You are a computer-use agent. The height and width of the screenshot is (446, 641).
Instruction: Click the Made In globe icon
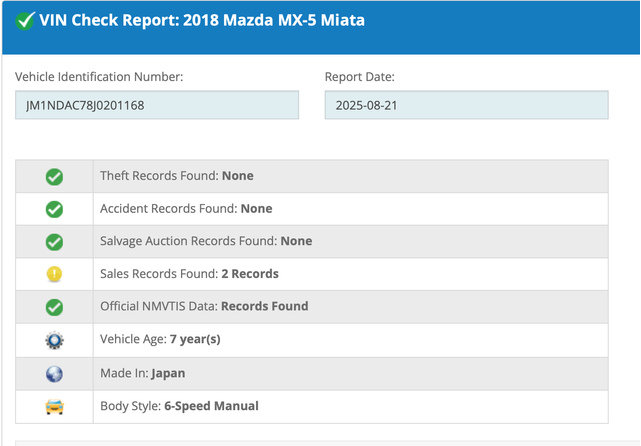click(x=55, y=373)
